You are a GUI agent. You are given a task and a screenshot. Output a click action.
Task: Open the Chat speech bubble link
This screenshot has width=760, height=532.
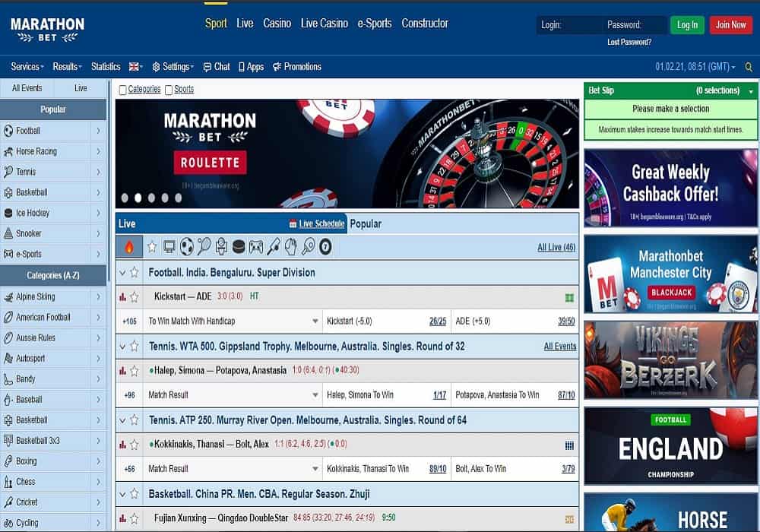(216, 67)
